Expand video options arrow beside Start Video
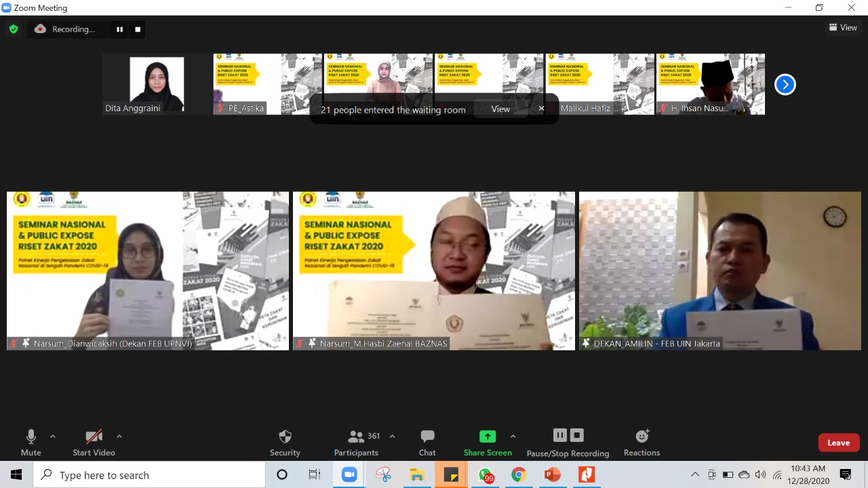868x488 pixels. (119, 436)
